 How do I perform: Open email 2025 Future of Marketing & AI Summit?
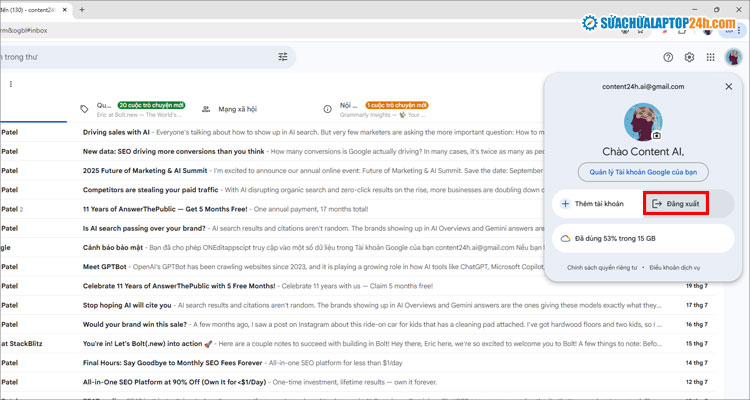[x=313, y=170]
